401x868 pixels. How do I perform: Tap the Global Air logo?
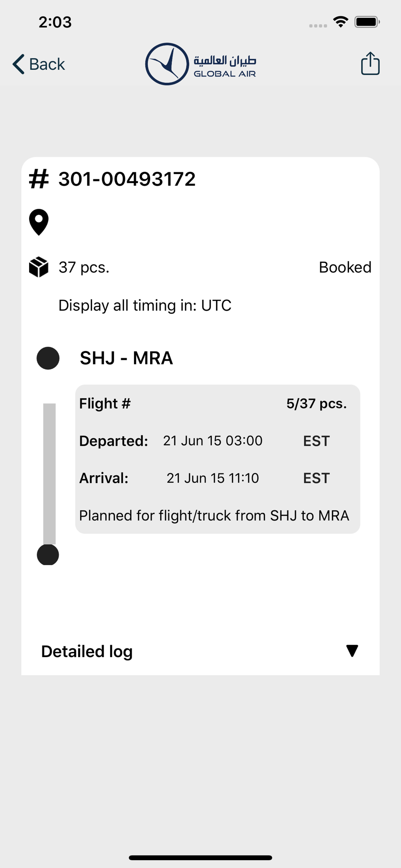pos(200,64)
